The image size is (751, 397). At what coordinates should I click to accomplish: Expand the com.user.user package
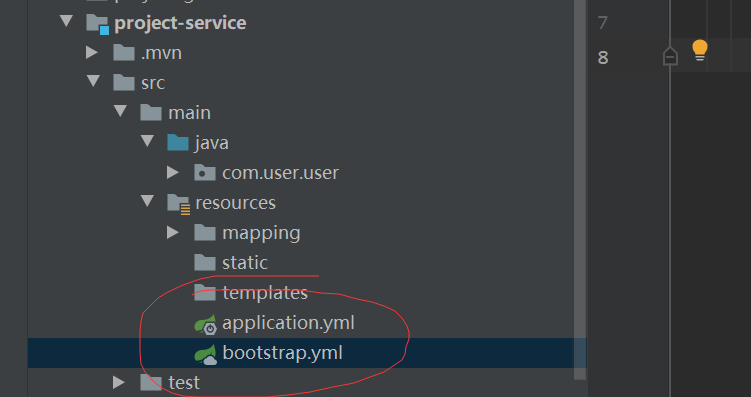tap(172, 172)
